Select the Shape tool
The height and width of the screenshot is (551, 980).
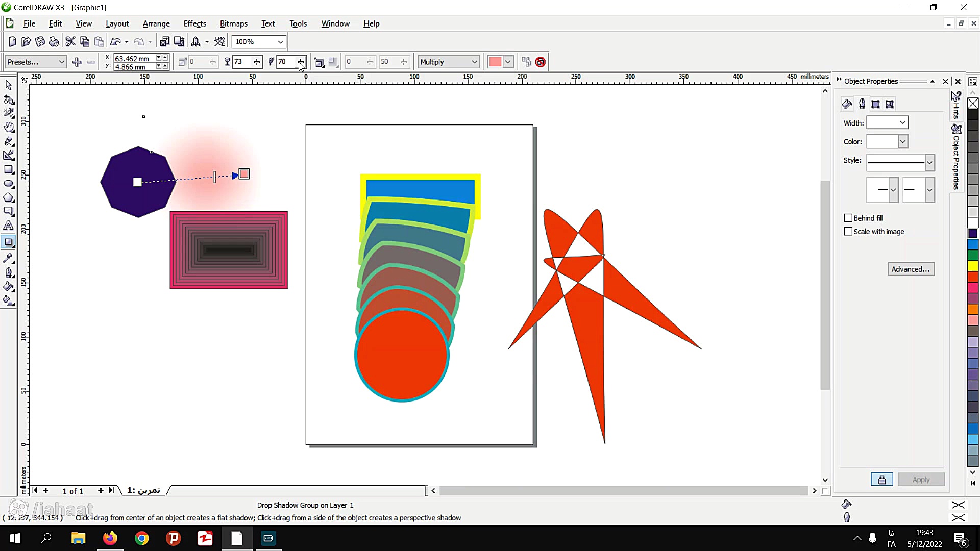[x=9, y=100]
